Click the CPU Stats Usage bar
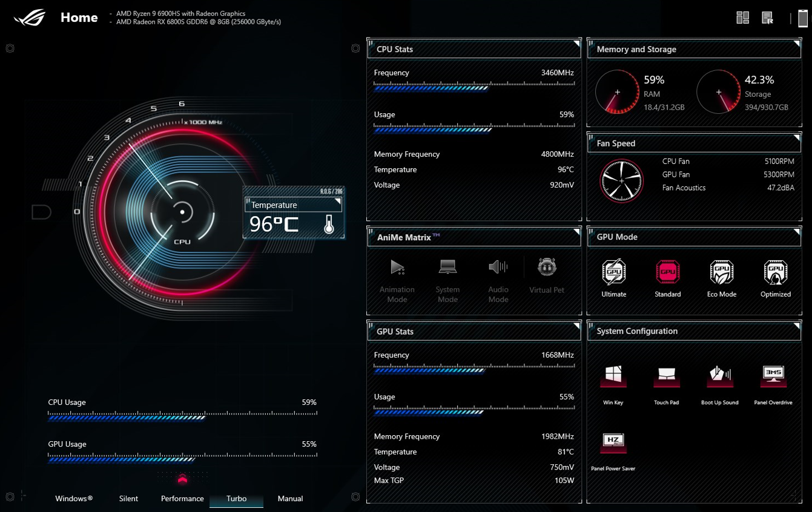Image resolution: width=812 pixels, height=512 pixels. pyautogui.click(x=474, y=128)
